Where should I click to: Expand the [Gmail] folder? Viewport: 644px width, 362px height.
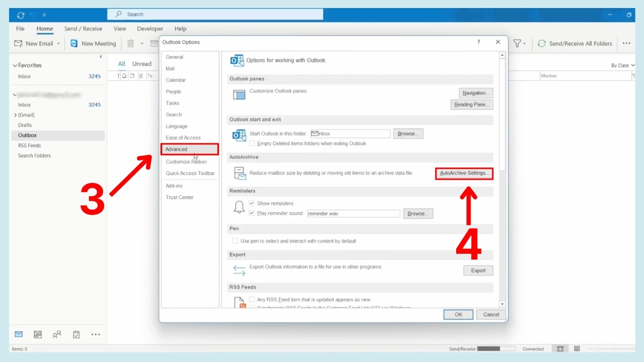click(x=15, y=115)
